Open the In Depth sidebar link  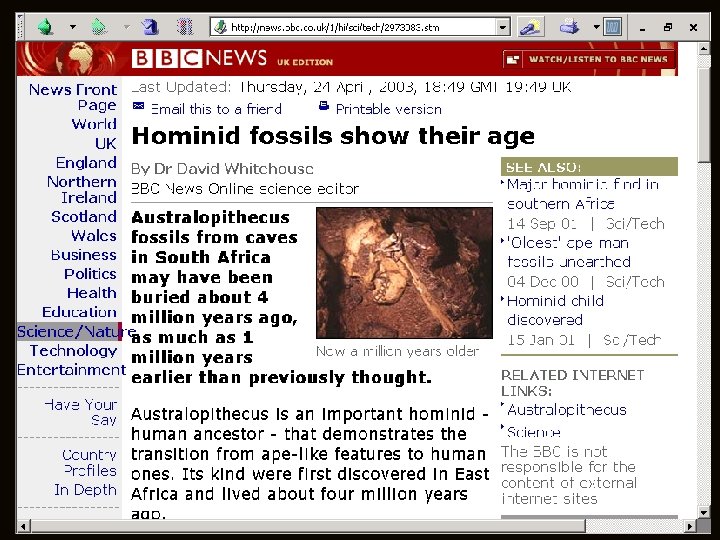(x=85, y=489)
